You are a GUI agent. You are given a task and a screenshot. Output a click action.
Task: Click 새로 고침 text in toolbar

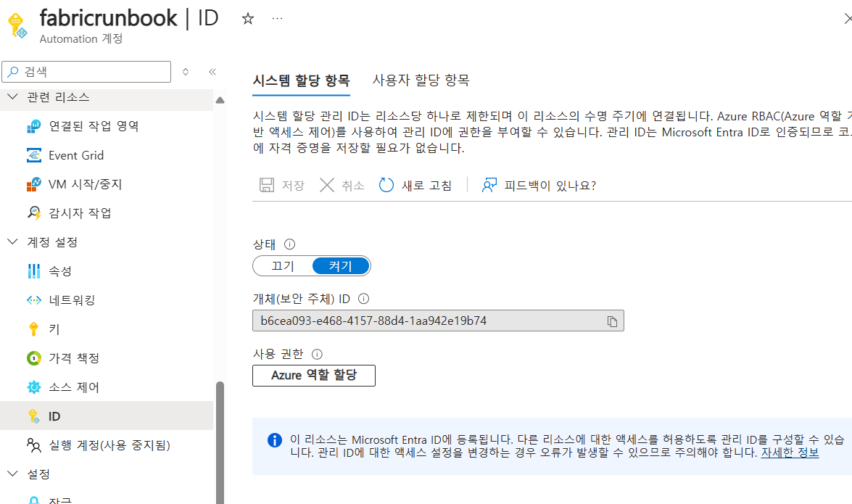[x=426, y=186]
